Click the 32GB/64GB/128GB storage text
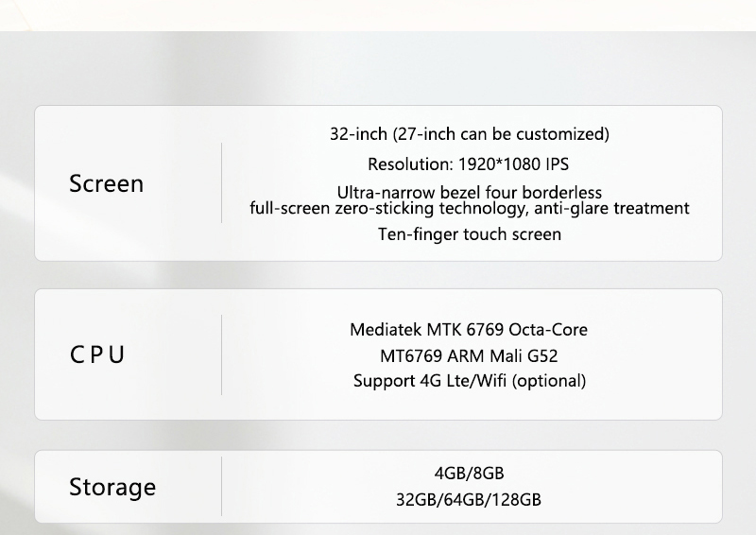Screen dimensions: 756x535 tap(469, 500)
